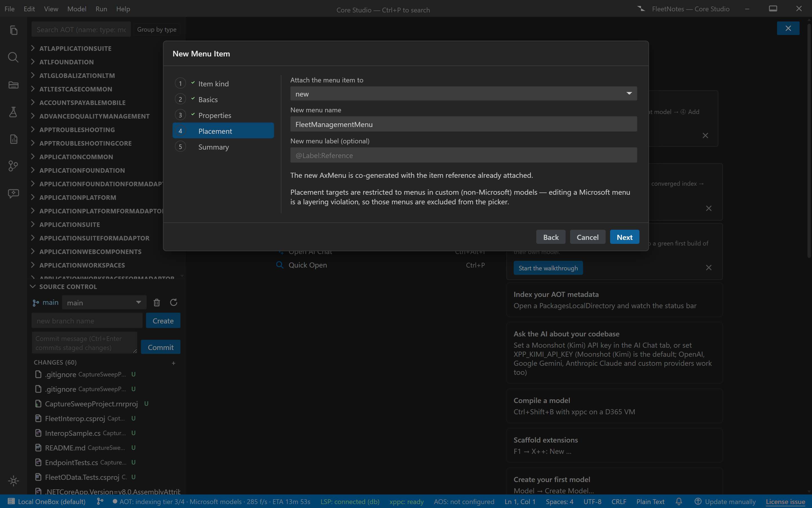Discard changes with the trash icon

coord(157,302)
